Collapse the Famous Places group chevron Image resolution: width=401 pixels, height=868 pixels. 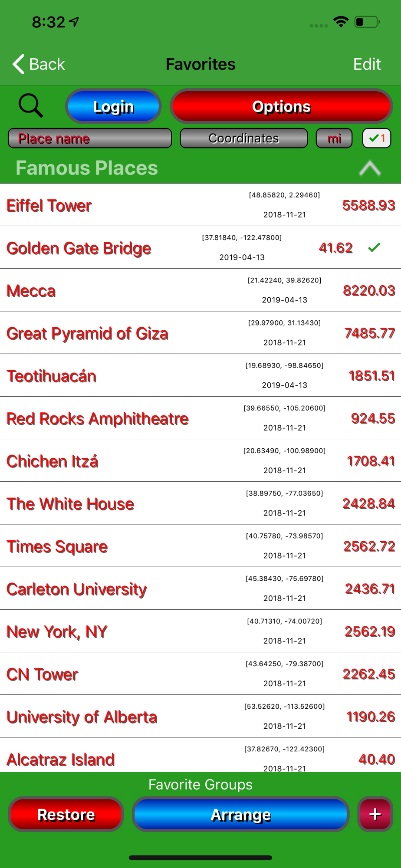pyautogui.click(x=370, y=168)
